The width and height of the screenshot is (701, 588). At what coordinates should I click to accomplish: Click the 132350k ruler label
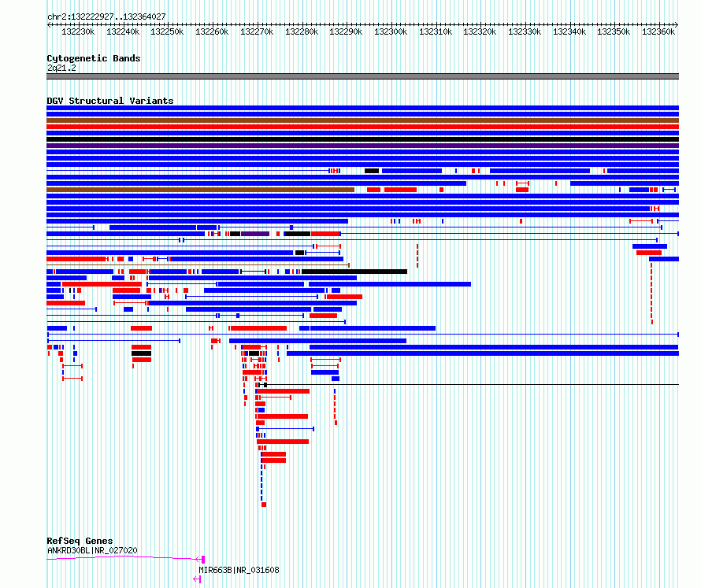click(614, 31)
